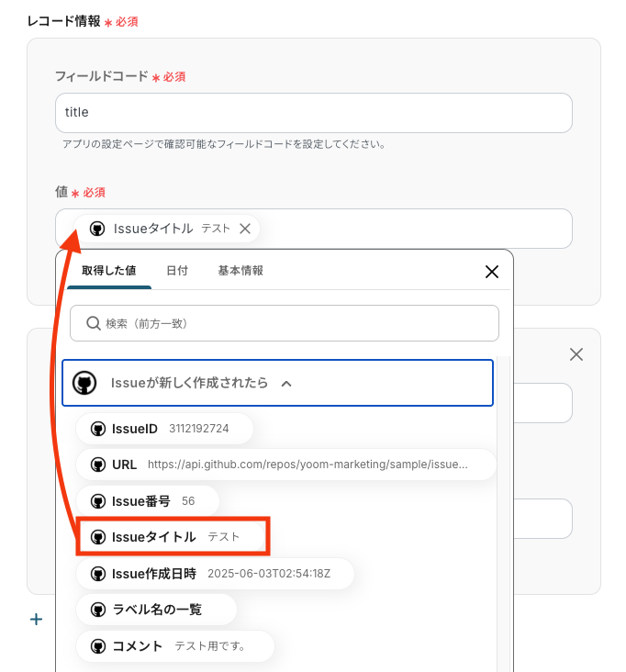Add a new record with the plus icon
The width and height of the screenshot is (626, 672).
(x=37, y=620)
